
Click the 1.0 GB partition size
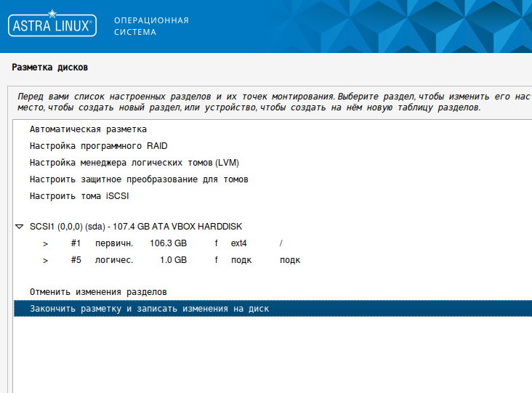(x=173, y=260)
